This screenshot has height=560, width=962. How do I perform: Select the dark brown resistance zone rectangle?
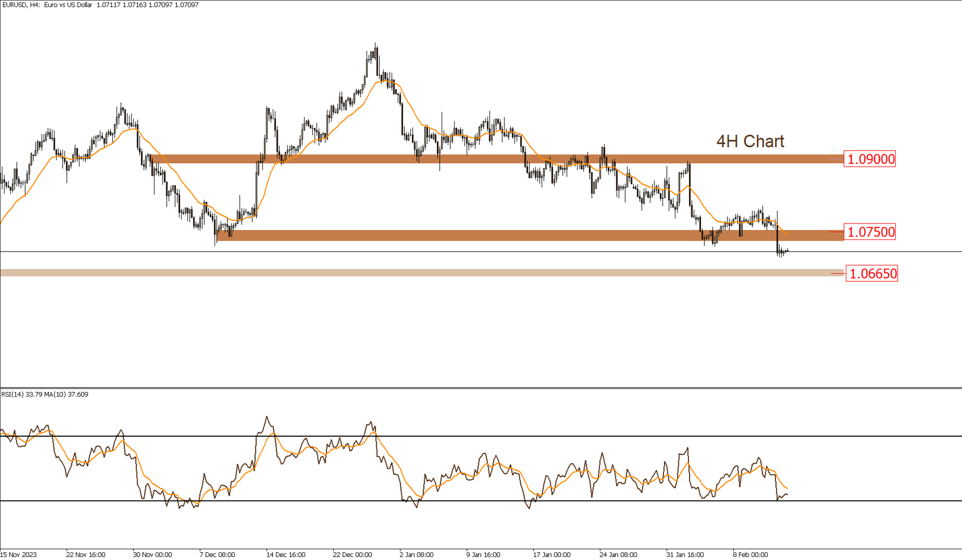[x=477, y=158]
